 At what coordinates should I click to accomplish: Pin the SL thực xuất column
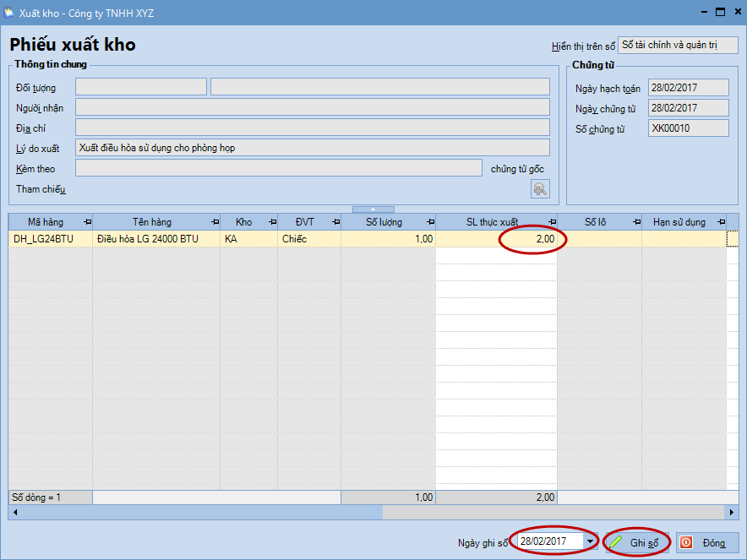[552, 222]
